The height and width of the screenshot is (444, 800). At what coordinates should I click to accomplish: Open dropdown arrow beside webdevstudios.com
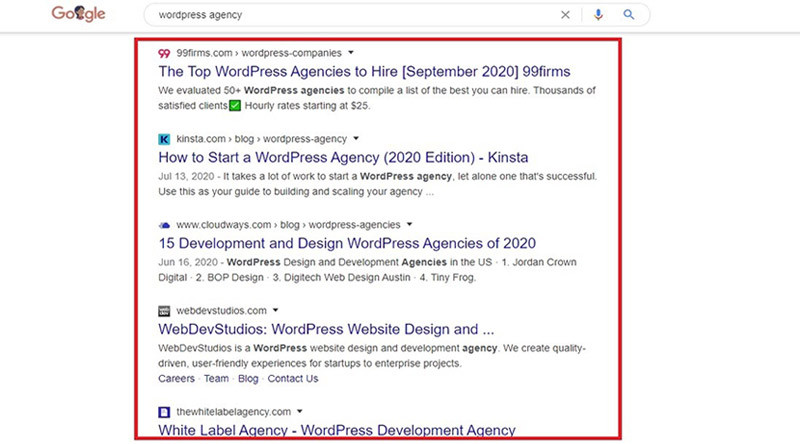[276, 311]
